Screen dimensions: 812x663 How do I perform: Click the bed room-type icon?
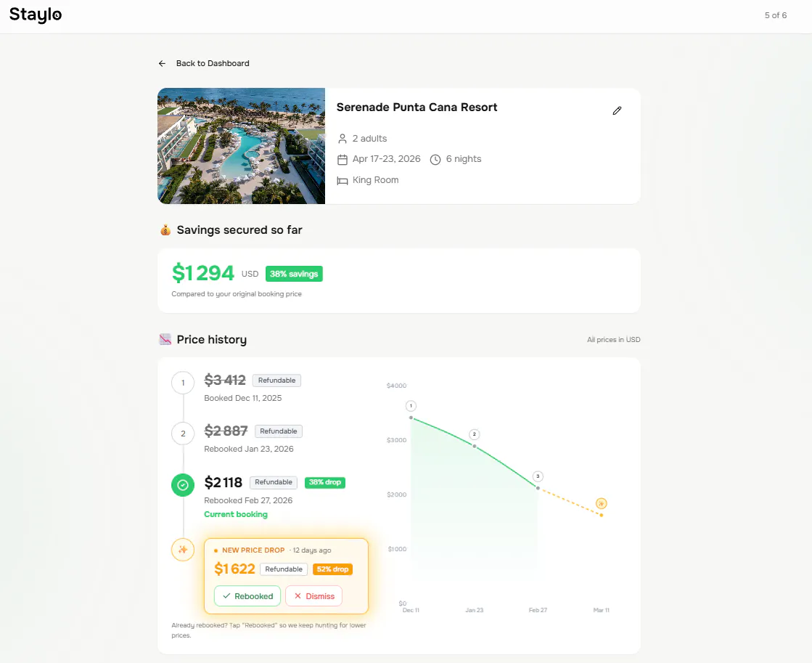click(x=343, y=180)
